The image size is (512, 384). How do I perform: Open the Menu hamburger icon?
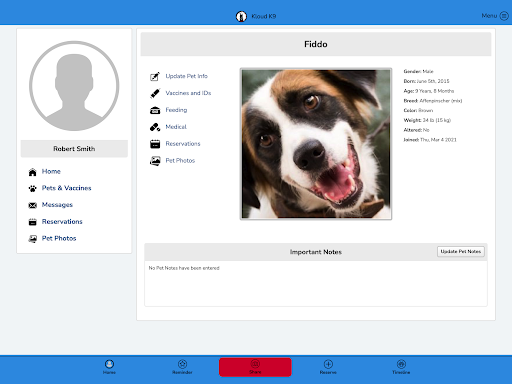tap(504, 16)
